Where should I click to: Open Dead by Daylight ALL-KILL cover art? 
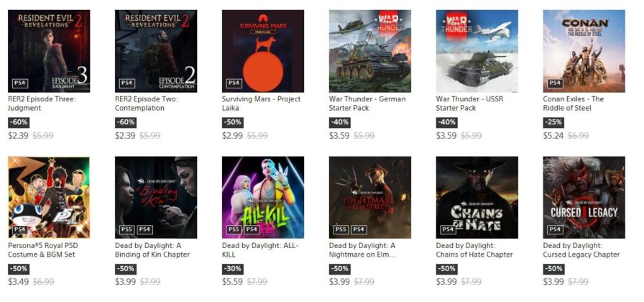[263, 197]
